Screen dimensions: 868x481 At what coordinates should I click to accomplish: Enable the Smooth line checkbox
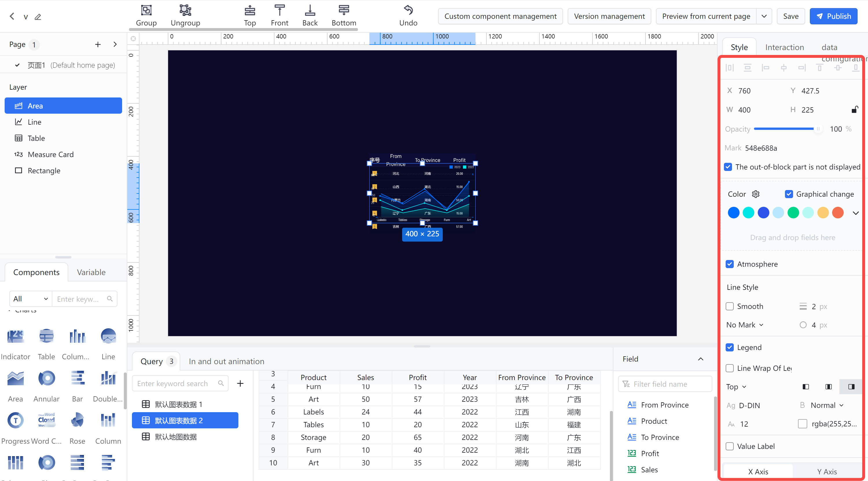pyautogui.click(x=729, y=306)
